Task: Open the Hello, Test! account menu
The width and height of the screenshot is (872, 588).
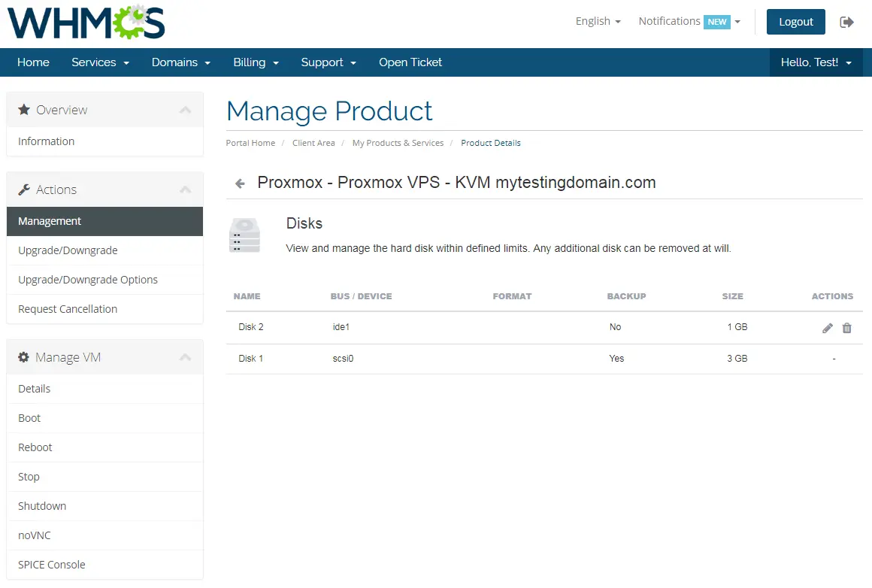Action: (x=816, y=62)
